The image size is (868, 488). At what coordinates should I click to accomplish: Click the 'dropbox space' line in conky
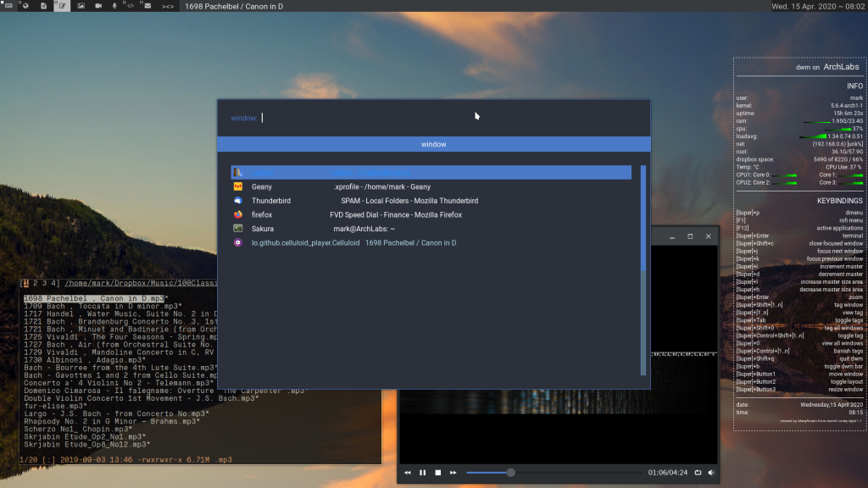tap(799, 159)
